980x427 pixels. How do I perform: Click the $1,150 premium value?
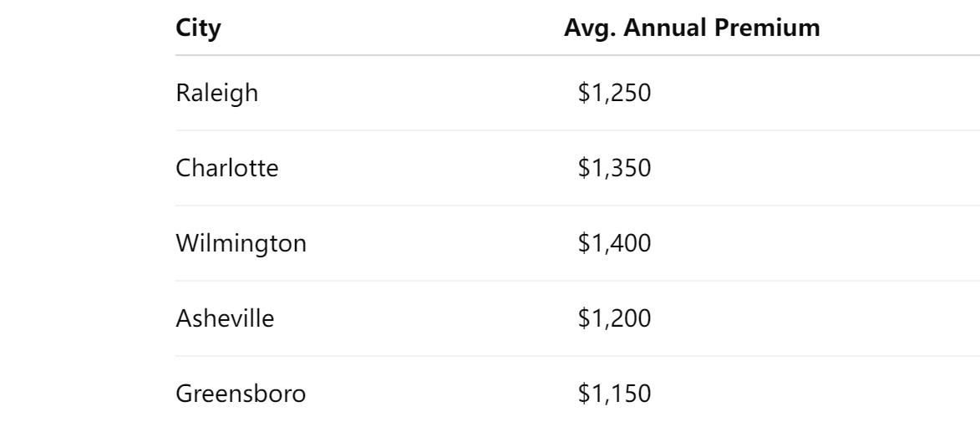(x=614, y=394)
